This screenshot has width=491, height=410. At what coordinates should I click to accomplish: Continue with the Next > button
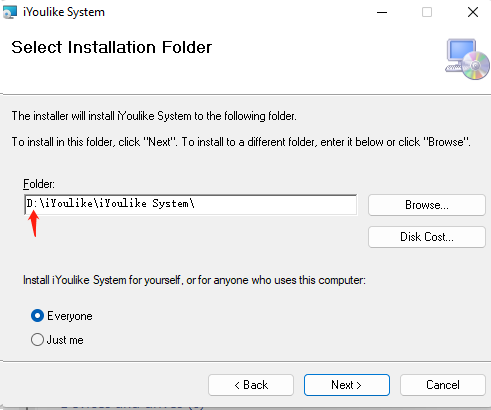click(347, 385)
